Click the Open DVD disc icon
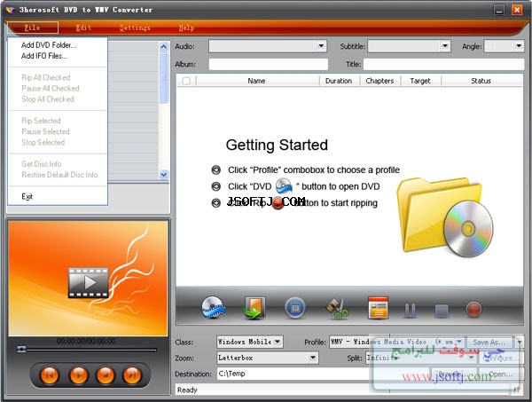The image size is (532, 402). pos(213,308)
